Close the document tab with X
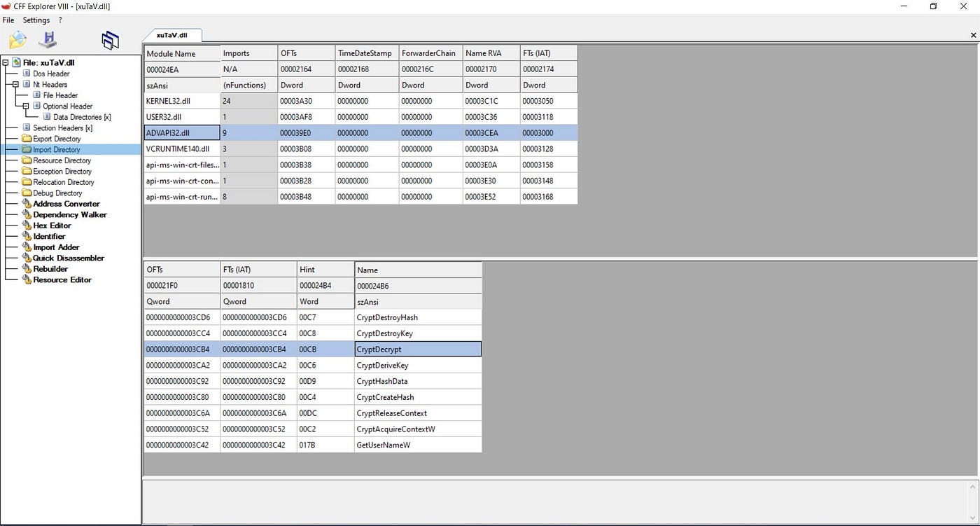 point(974,35)
